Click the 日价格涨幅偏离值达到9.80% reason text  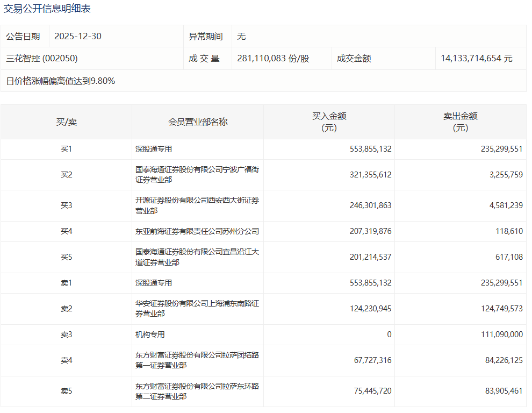60,81
